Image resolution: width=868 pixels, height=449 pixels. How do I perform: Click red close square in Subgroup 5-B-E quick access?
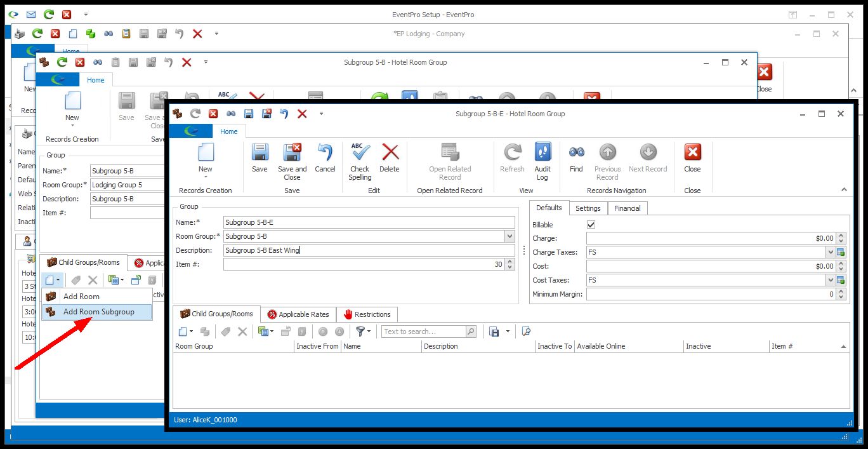pyautogui.click(x=213, y=114)
